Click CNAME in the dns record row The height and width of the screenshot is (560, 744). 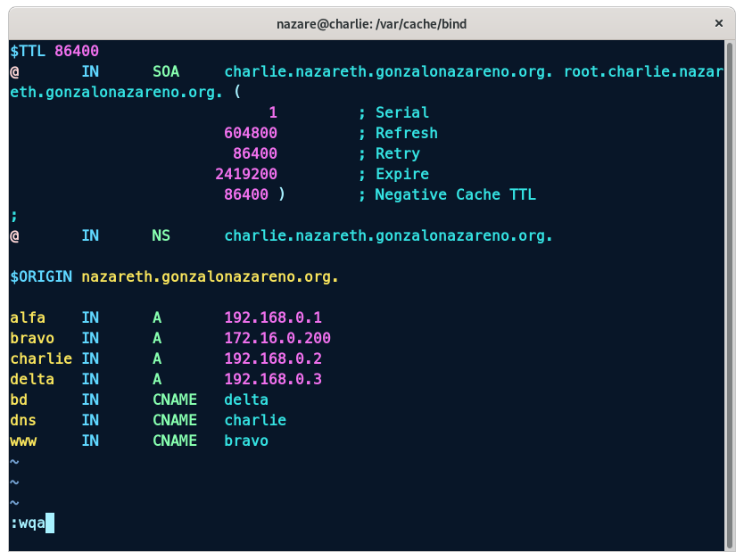[x=175, y=420]
